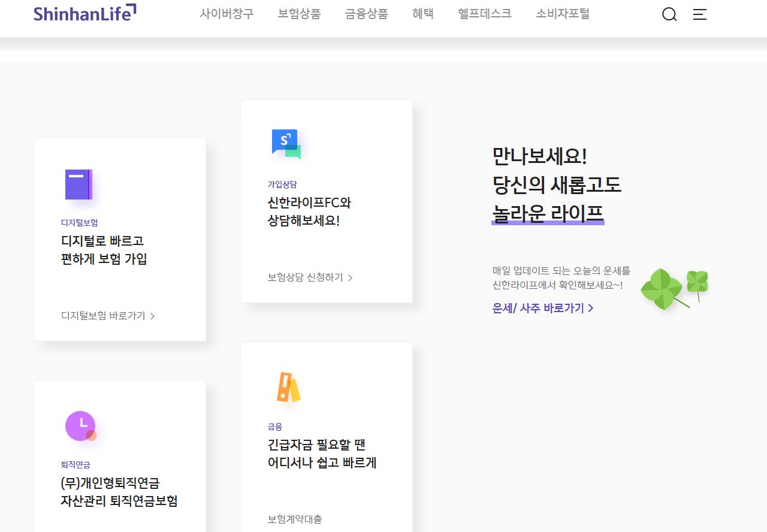Click the purple retirement pension clock icon
767x532 pixels.
(x=81, y=426)
